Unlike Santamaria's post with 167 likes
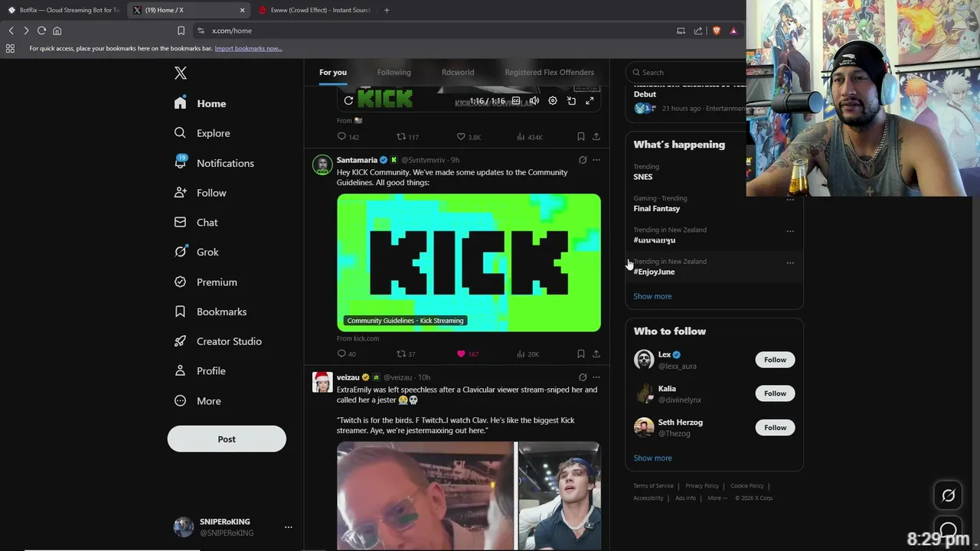 [468, 354]
